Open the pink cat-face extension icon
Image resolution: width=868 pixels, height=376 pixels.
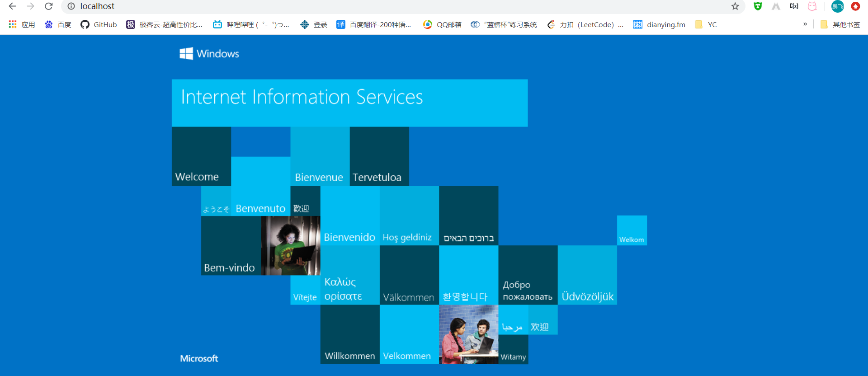pos(812,6)
